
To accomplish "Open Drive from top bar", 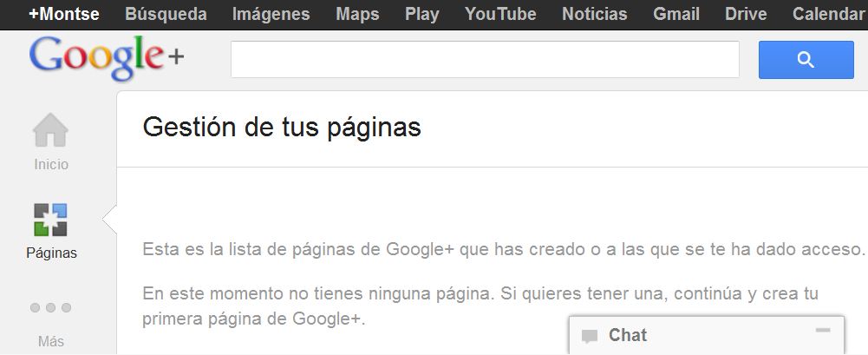I will [x=746, y=14].
